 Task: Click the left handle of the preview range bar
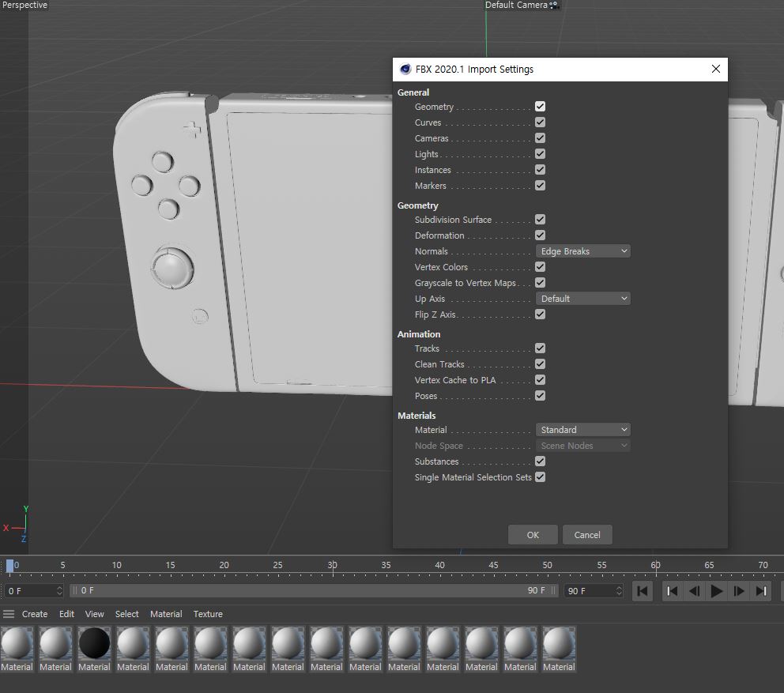pos(74,590)
